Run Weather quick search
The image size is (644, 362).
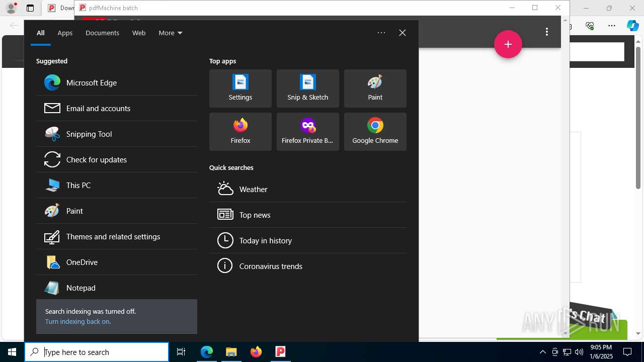(x=308, y=189)
